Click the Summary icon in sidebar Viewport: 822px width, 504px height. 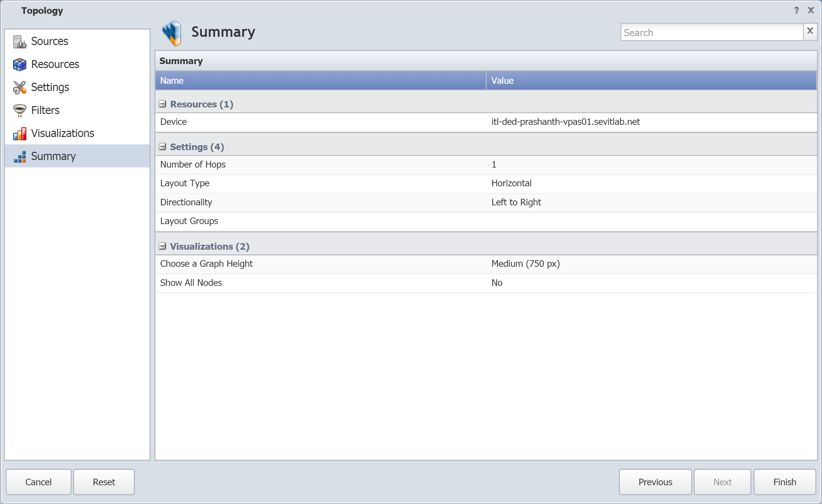(21, 156)
